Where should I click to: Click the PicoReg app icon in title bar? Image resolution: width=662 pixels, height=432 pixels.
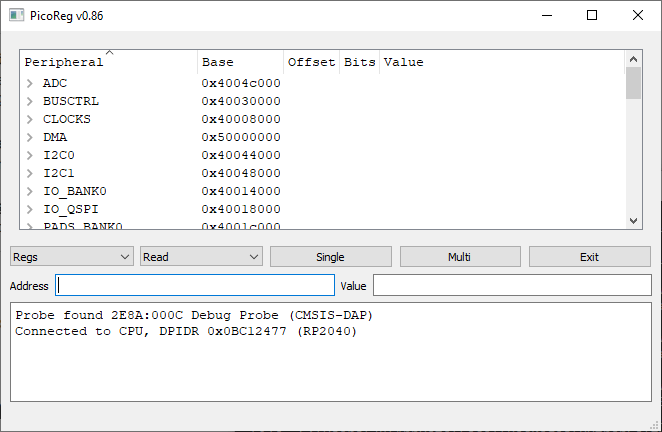[17, 15]
